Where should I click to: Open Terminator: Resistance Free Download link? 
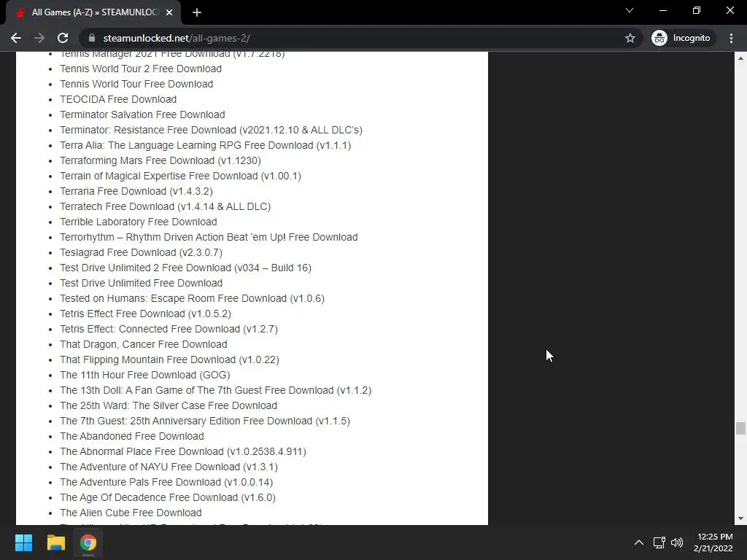(211, 130)
